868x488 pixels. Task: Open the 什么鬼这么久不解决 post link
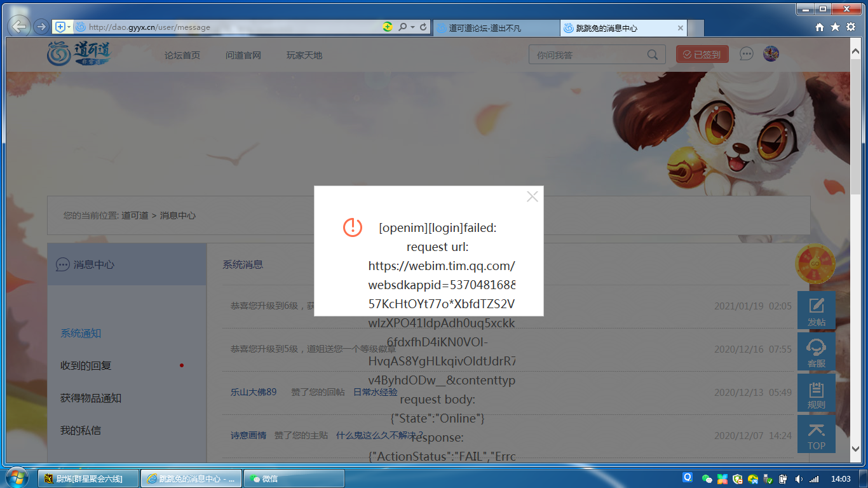click(379, 435)
